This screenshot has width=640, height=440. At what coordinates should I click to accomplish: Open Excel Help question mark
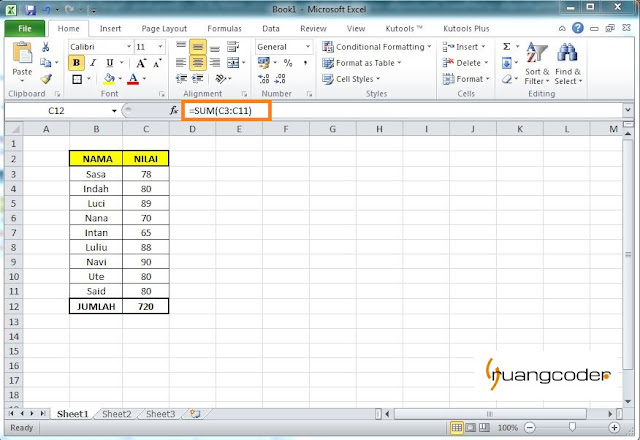(x=578, y=28)
